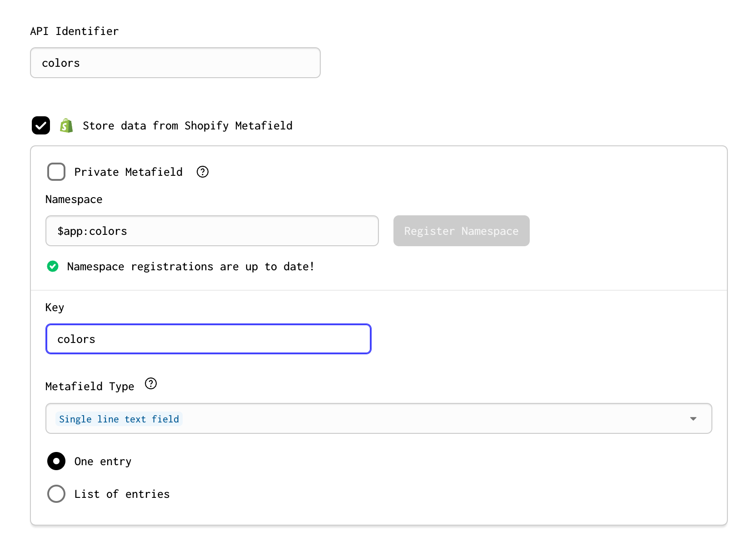Click into the Key input field
756x556 pixels.
click(209, 339)
